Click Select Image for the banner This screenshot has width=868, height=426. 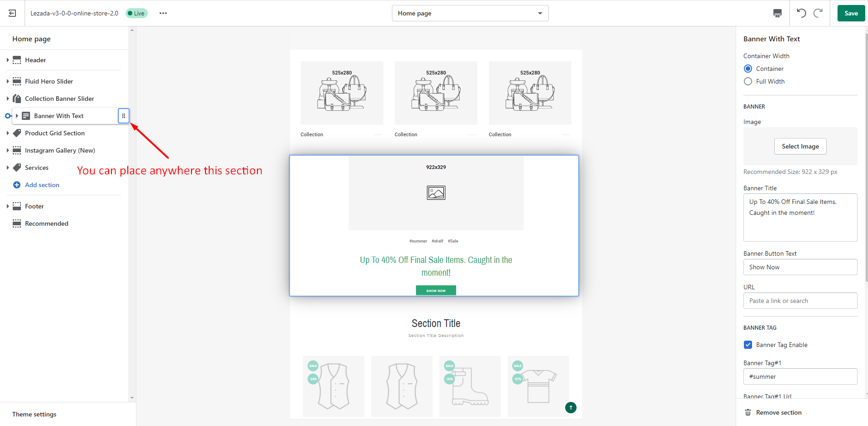pyautogui.click(x=800, y=146)
